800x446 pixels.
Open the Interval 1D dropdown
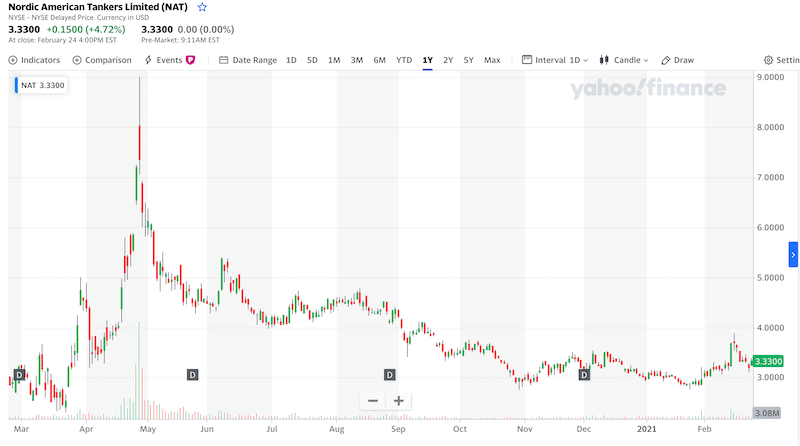pos(555,60)
